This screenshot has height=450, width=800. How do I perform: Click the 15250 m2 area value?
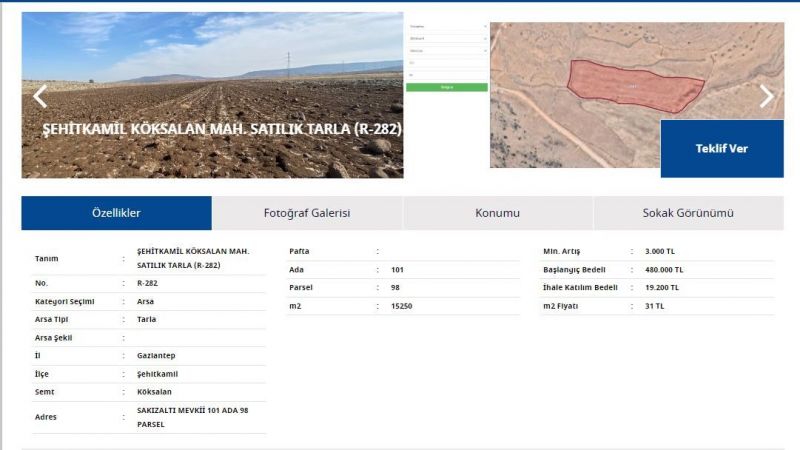tap(401, 306)
